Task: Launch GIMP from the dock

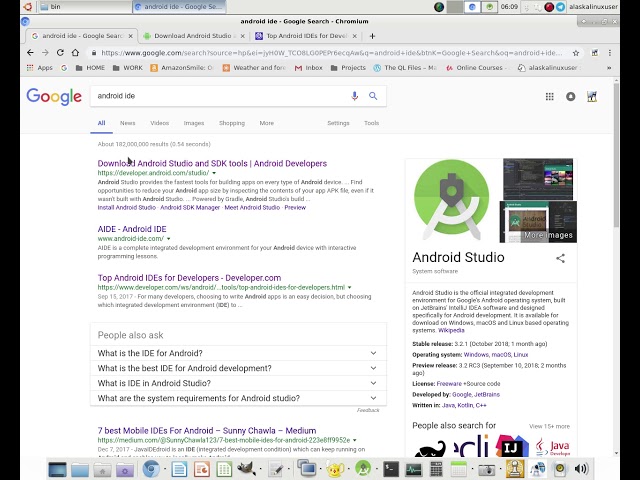Action: click(x=247, y=469)
